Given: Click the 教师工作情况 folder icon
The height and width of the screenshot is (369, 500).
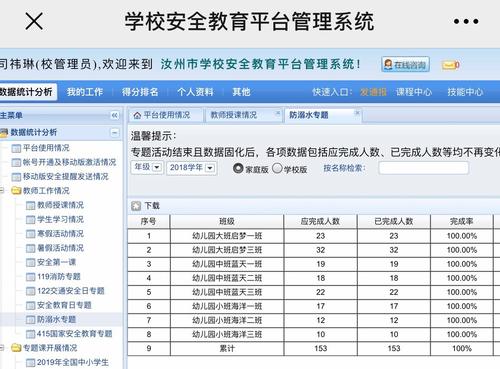Looking at the screenshot, I should (16, 191).
